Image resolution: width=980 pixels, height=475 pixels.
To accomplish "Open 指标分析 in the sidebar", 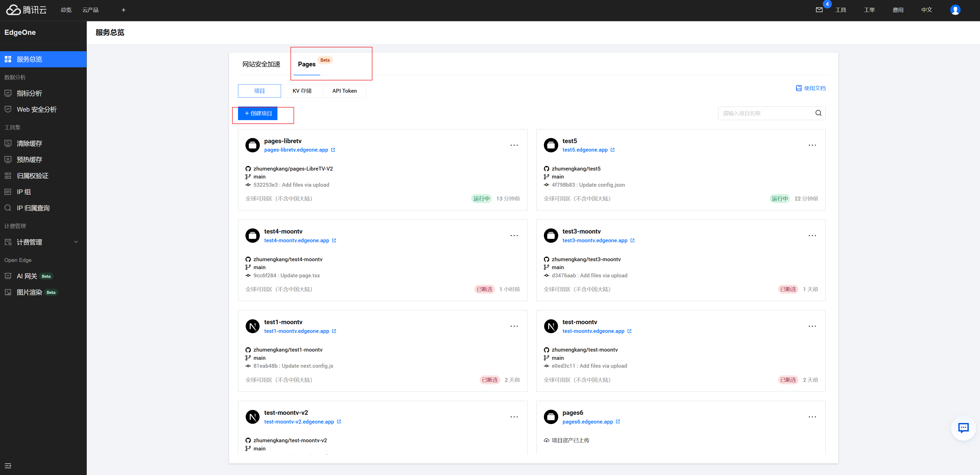I will point(43,93).
